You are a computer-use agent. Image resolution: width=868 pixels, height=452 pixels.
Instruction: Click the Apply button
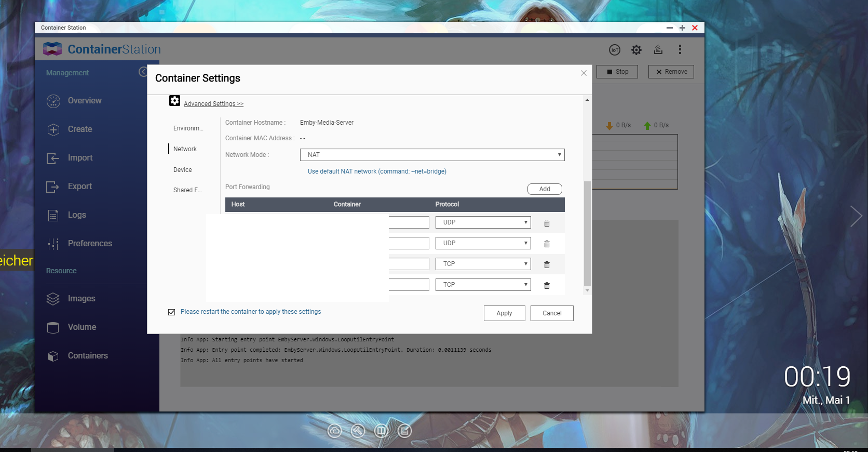coord(504,313)
